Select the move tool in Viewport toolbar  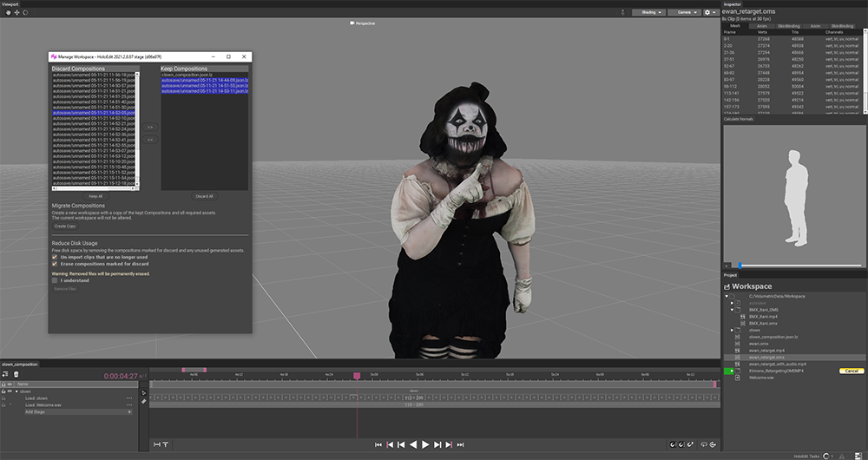(x=16, y=13)
